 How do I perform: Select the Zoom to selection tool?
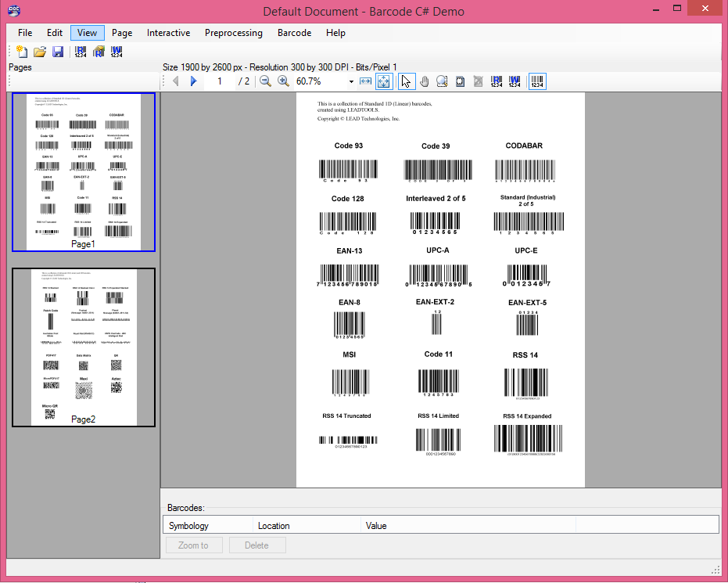pos(443,81)
